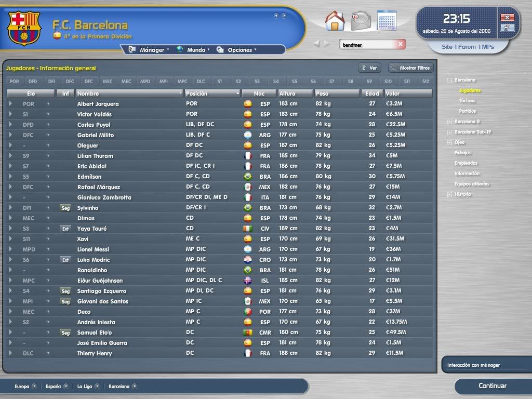This screenshot has width=532, height=399.
Task: Click the Croatia flag for Luka Modric
Action: tap(248, 260)
